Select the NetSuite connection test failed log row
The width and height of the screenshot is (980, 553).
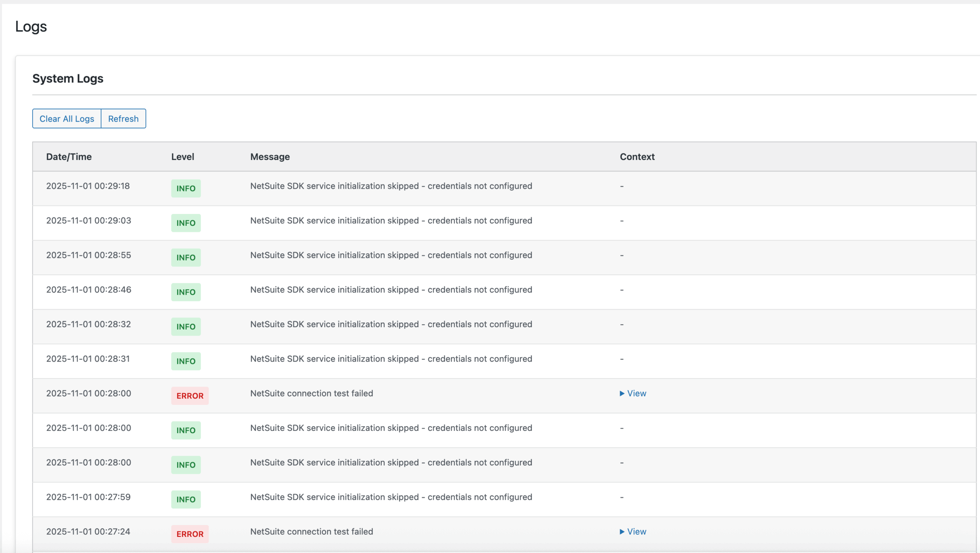312,393
